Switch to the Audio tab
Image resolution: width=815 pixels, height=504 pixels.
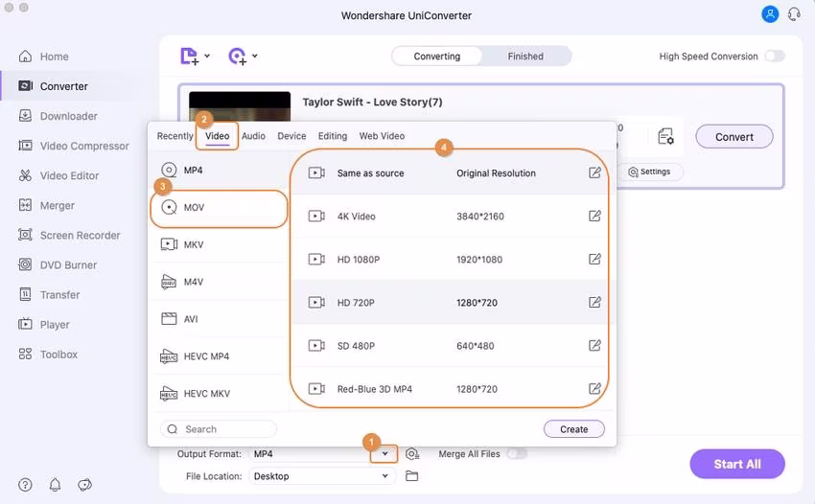pos(254,136)
